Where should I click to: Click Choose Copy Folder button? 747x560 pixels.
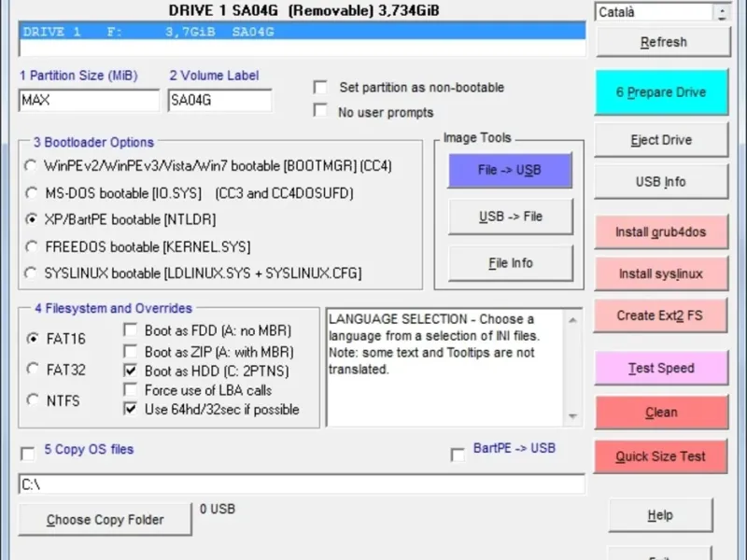pos(106,520)
